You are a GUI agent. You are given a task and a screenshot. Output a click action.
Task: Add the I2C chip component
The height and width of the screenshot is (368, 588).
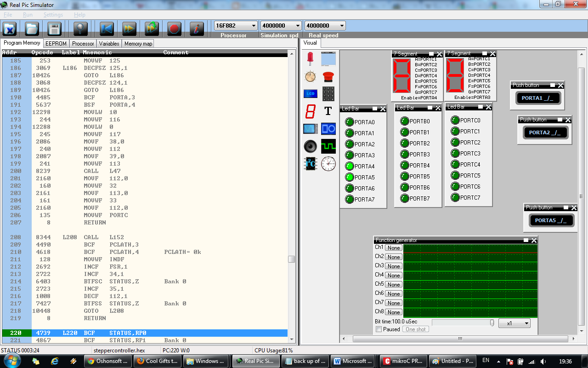[x=311, y=164]
